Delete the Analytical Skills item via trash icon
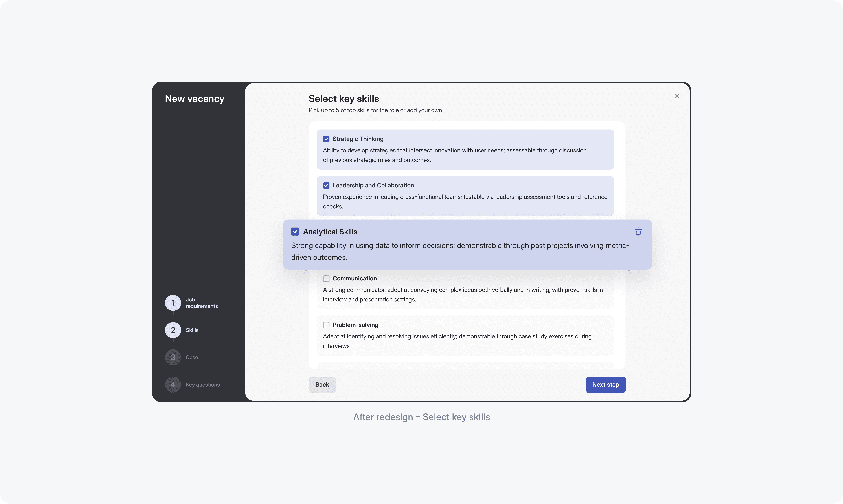 point(638,232)
